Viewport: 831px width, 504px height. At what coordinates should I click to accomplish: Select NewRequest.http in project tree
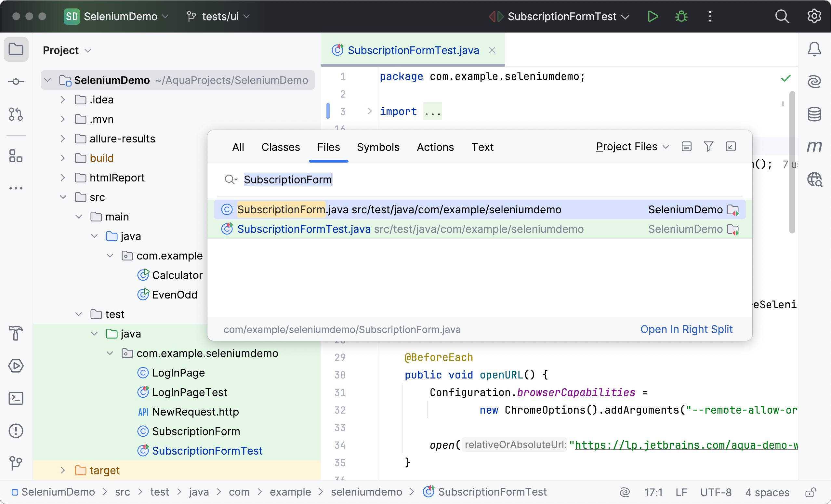coord(195,412)
